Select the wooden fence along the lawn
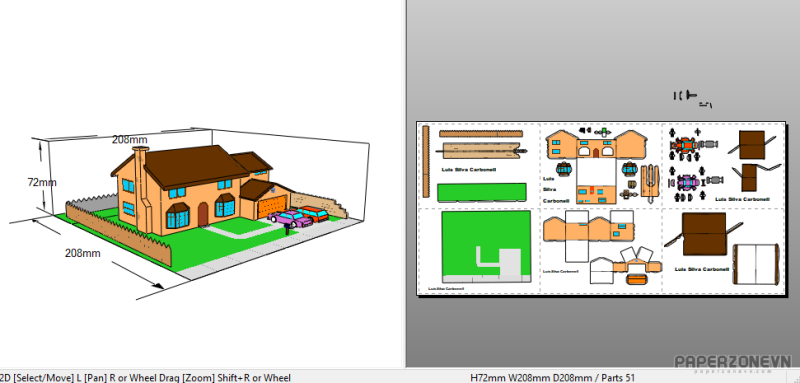This screenshot has height=383, width=800. pyautogui.click(x=118, y=234)
